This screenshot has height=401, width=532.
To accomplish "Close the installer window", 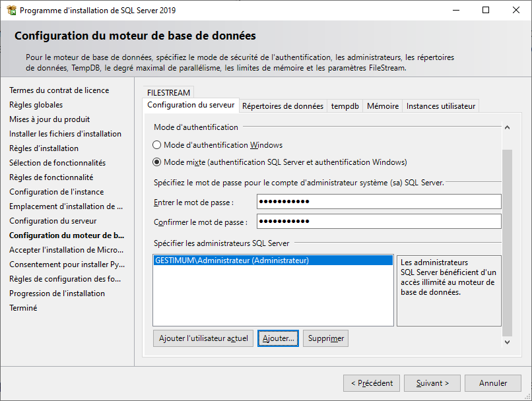I will pos(516,10).
